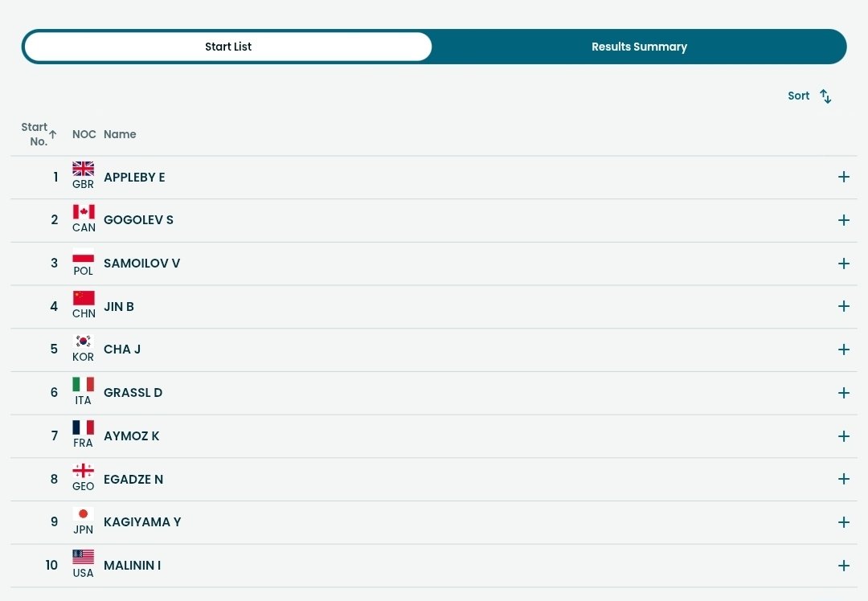Screen dimensions: 868x601
Task: Open the Sort control
Action: pos(809,96)
